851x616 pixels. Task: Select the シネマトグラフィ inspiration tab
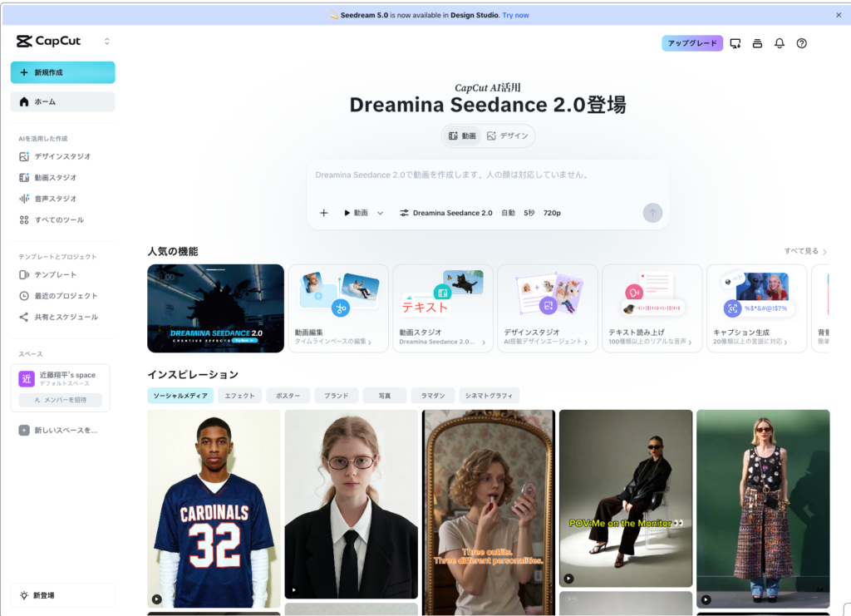[489, 396]
